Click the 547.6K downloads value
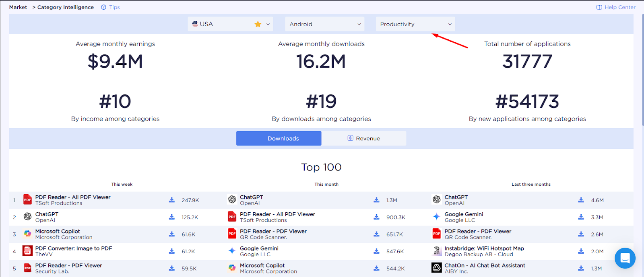Screen dimensions: 644x277 point(395,251)
